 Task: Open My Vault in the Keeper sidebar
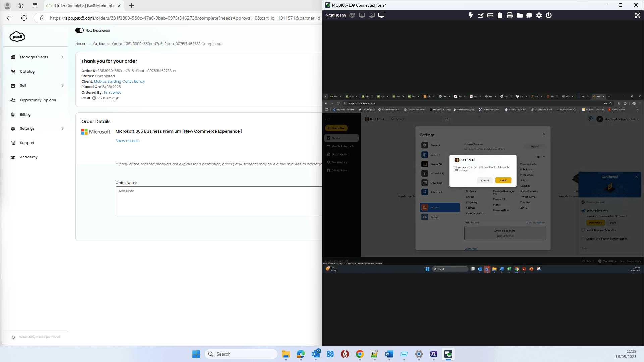pos(341,138)
